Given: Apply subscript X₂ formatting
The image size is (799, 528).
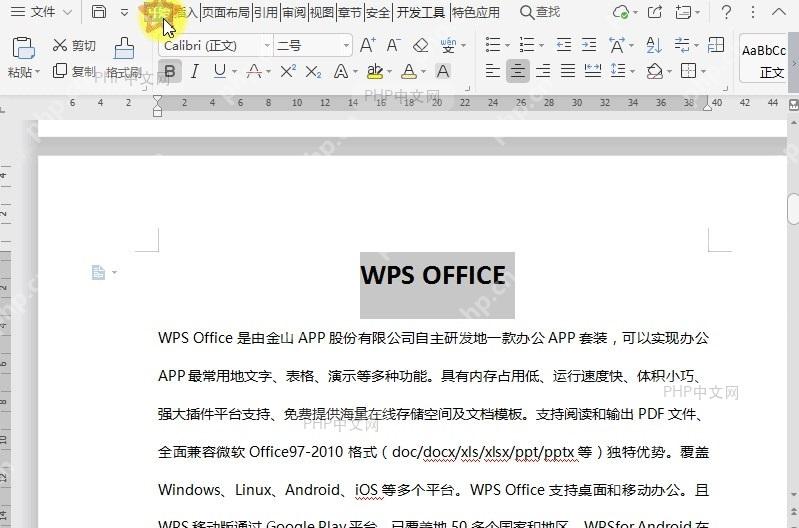Looking at the screenshot, I should point(313,71).
